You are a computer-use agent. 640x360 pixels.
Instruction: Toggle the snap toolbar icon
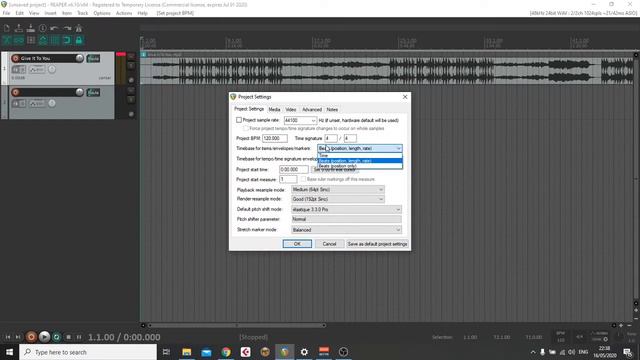coord(67,40)
